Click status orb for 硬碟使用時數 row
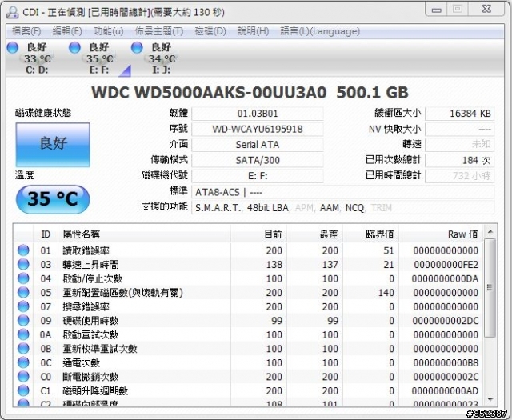Viewport: 512px width, 420px height. pyautogui.click(x=23, y=320)
